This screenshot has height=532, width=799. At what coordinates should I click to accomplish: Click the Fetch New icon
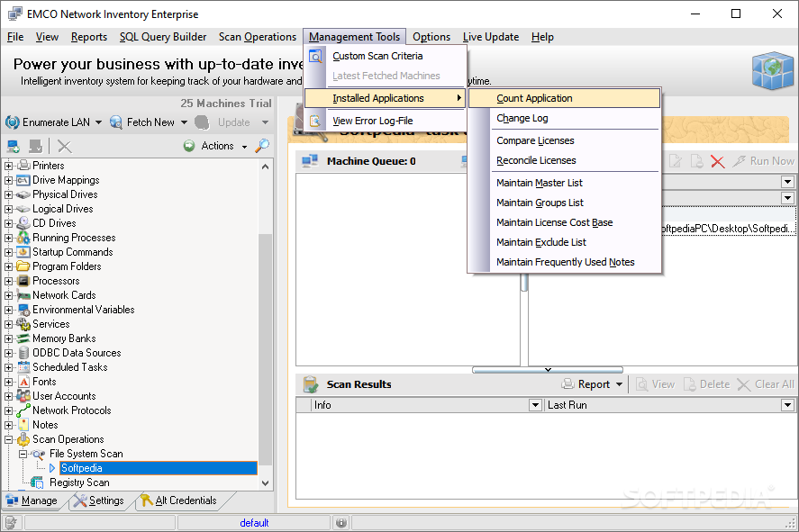tap(116, 122)
